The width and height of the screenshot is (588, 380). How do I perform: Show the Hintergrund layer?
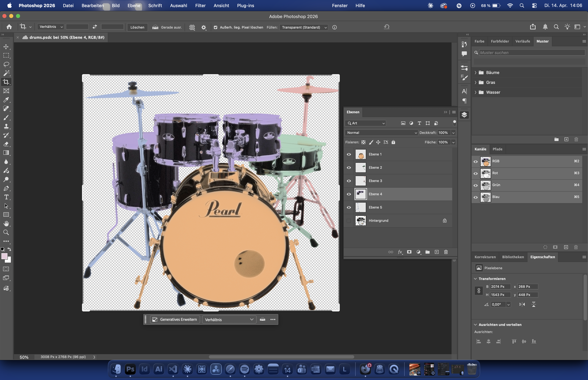(349, 221)
